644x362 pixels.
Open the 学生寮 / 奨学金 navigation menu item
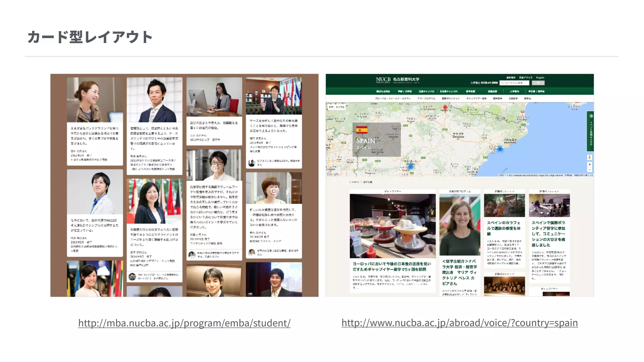(x=536, y=91)
